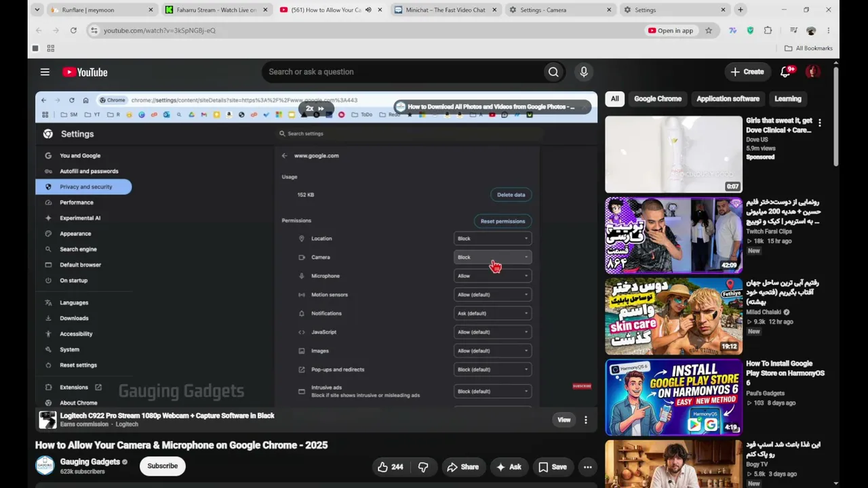Click the address bar URL

point(159,30)
